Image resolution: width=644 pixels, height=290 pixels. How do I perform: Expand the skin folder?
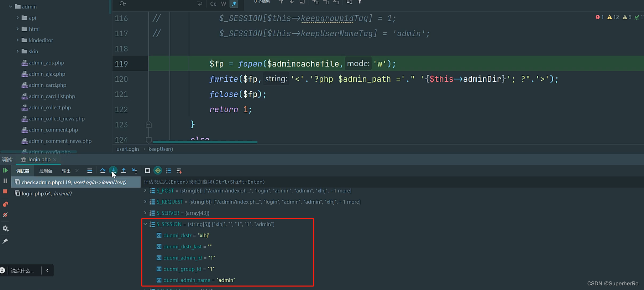pyautogui.click(x=17, y=51)
